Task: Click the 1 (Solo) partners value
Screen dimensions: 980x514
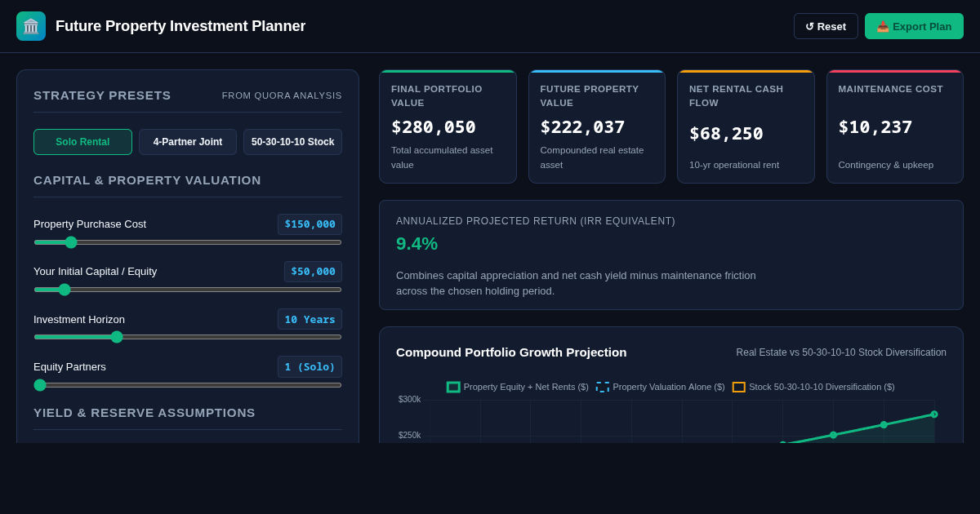Action: [310, 366]
